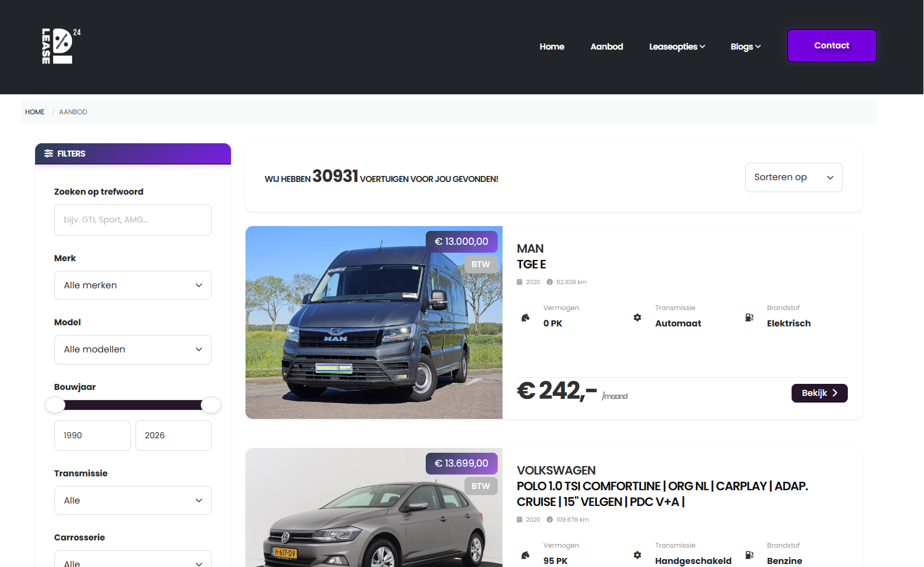Click the 30931 vehicle count
Viewport: 924px width, 567px height.
coord(335,176)
